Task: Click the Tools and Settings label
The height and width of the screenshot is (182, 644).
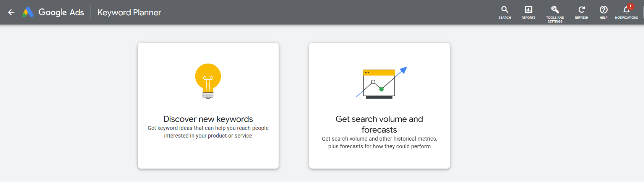Action: pyautogui.click(x=555, y=20)
